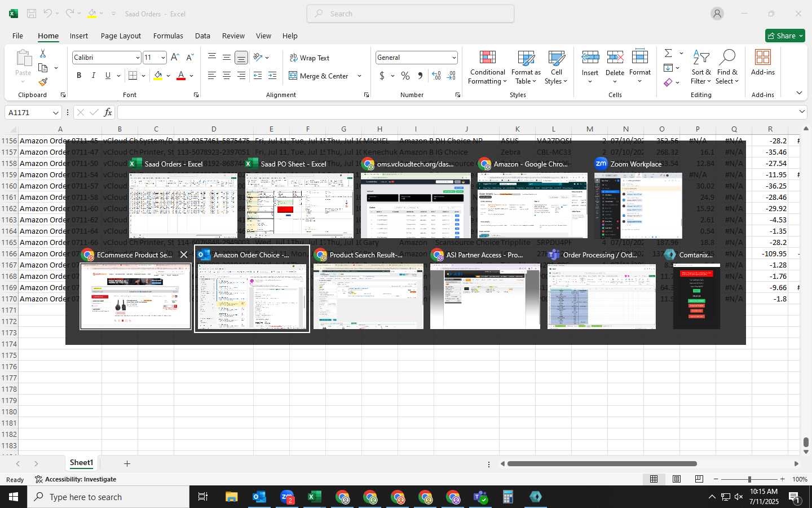Align text right in cell
Screen dimensions: 812x508
tap(241, 76)
